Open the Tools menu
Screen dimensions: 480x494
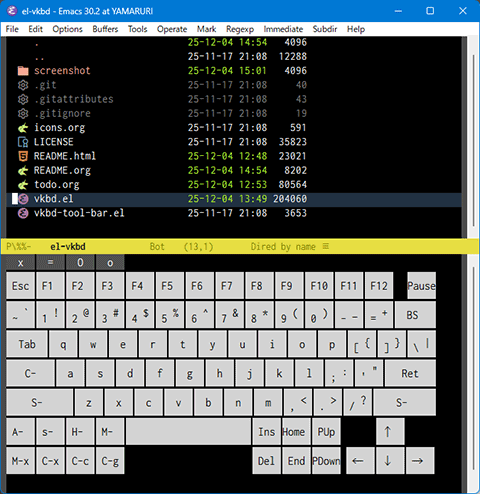click(137, 29)
